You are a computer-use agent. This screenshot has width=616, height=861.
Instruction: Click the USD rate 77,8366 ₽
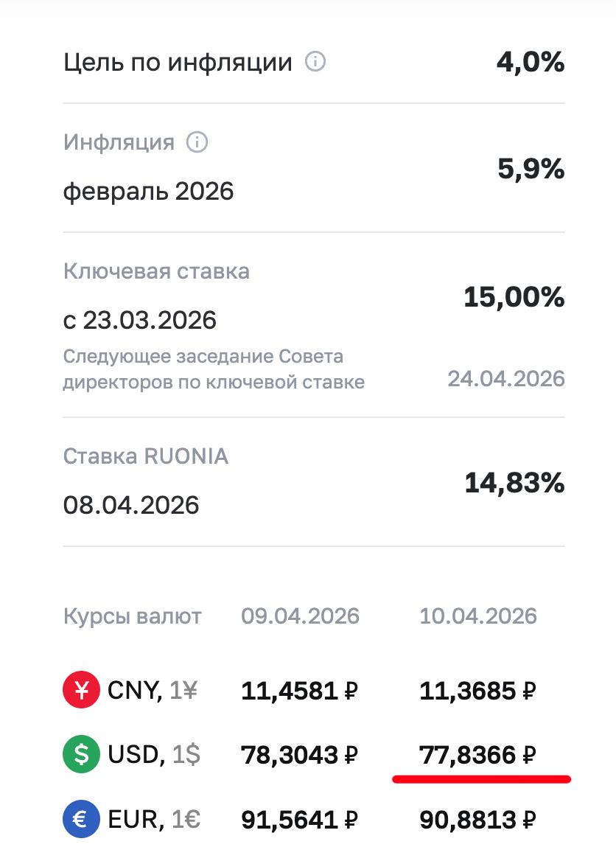coord(477,755)
